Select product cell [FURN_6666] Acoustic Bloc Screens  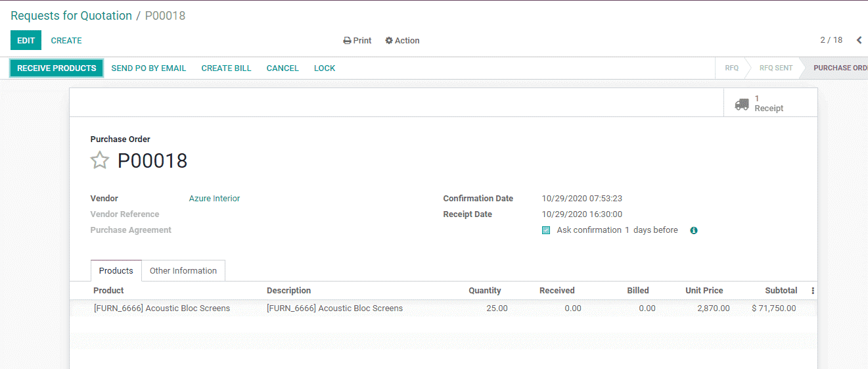click(162, 308)
